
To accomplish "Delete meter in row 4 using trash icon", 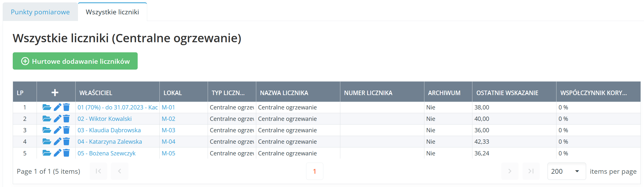I will coord(66,142).
